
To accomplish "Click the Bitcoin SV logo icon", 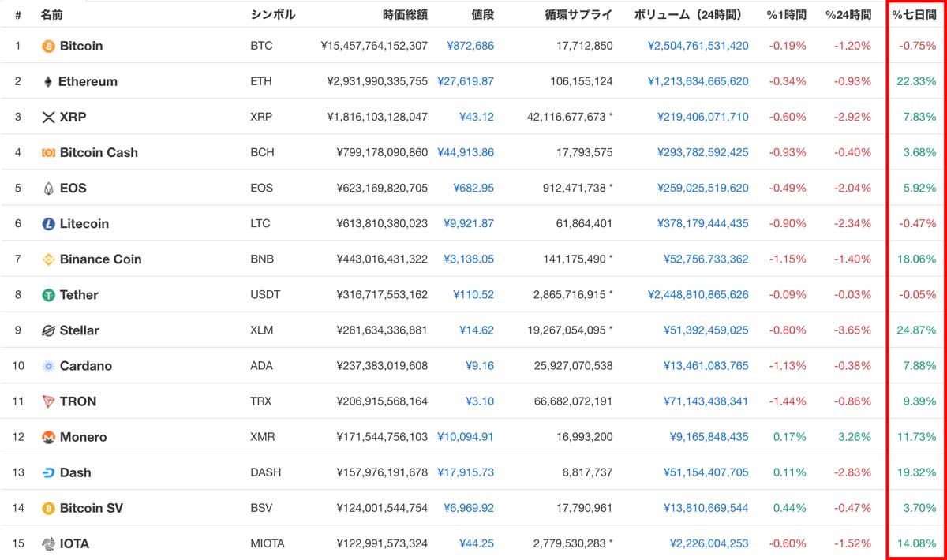I will click(48, 508).
